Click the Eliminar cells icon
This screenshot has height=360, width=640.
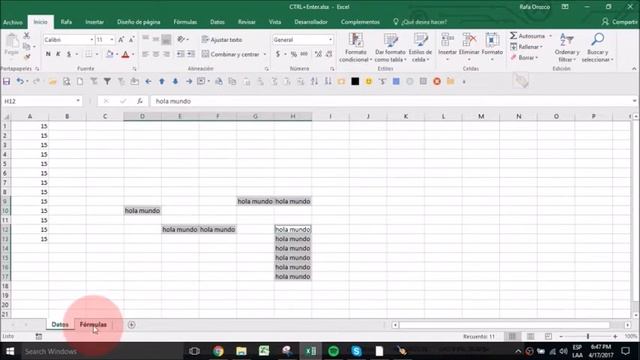coord(469,40)
